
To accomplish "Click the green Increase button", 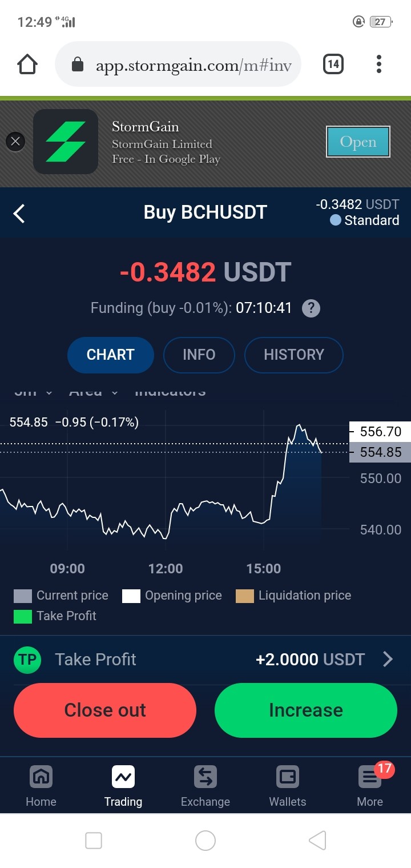I will (306, 710).
